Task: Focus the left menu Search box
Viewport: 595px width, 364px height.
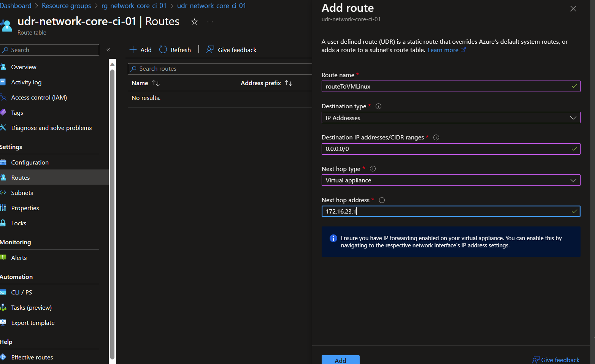Action: 50,50
